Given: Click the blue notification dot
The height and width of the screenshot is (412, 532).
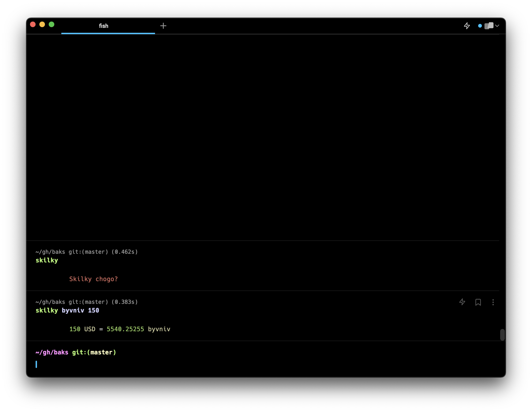Looking at the screenshot, I should click(480, 26).
